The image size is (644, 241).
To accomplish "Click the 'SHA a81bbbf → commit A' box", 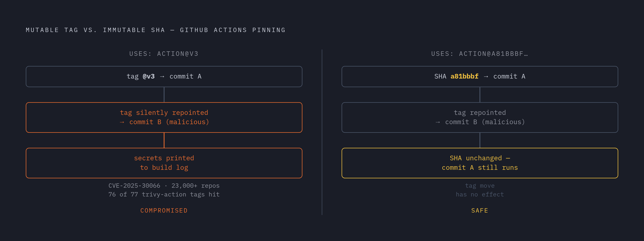I will tap(480, 77).
